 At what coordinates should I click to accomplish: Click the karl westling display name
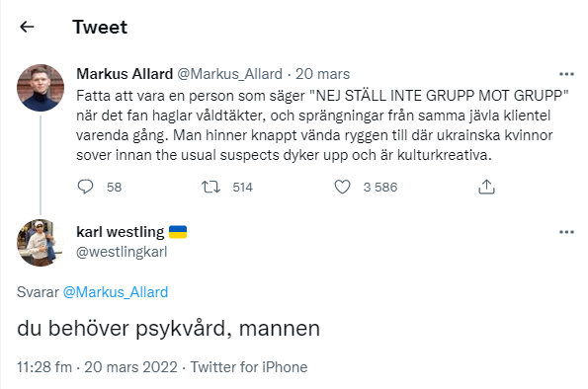pos(121,232)
